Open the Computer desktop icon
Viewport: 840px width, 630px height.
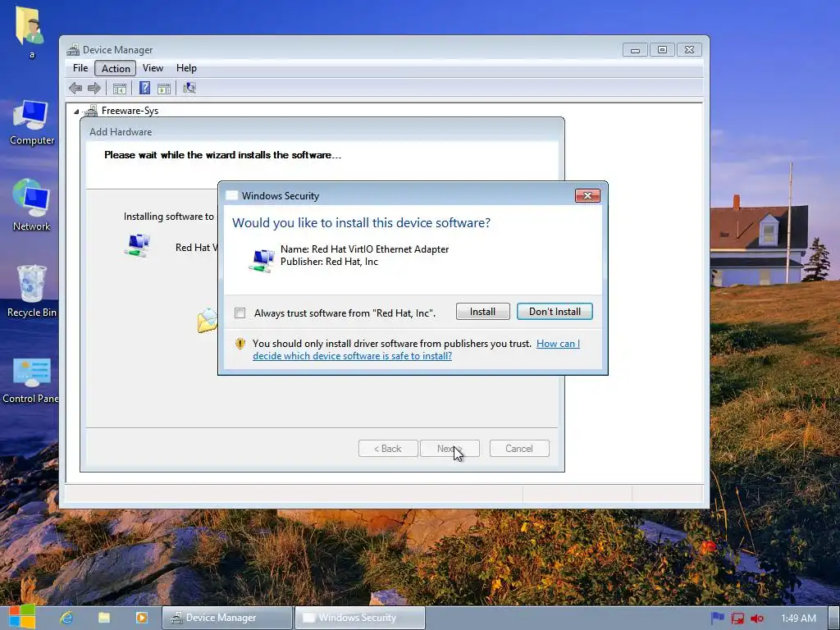32,123
